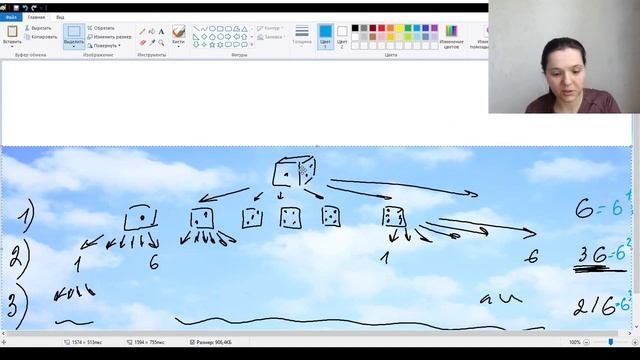Click Вырезать to cut selection

coord(38,28)
